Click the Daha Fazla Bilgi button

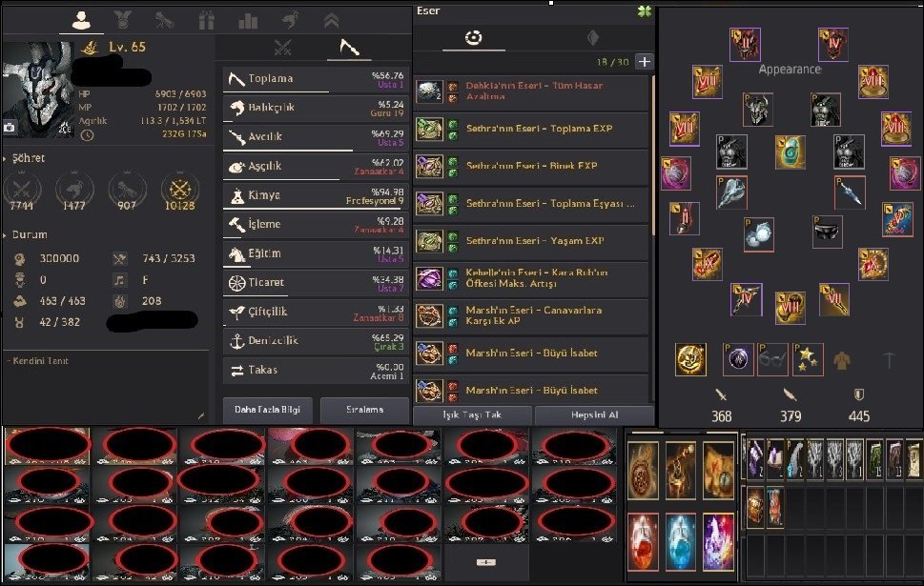tap(268, 410)
